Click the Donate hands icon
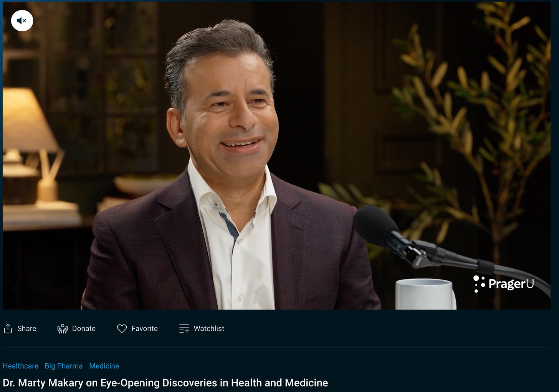This screenshot has width=559, height=392. [x=62, y=329]
